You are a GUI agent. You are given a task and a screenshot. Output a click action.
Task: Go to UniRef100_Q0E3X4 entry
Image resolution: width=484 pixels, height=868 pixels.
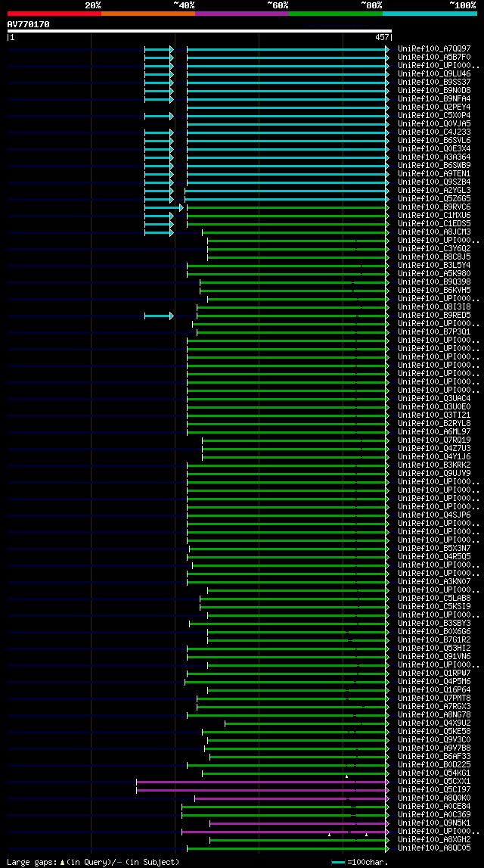434,149
